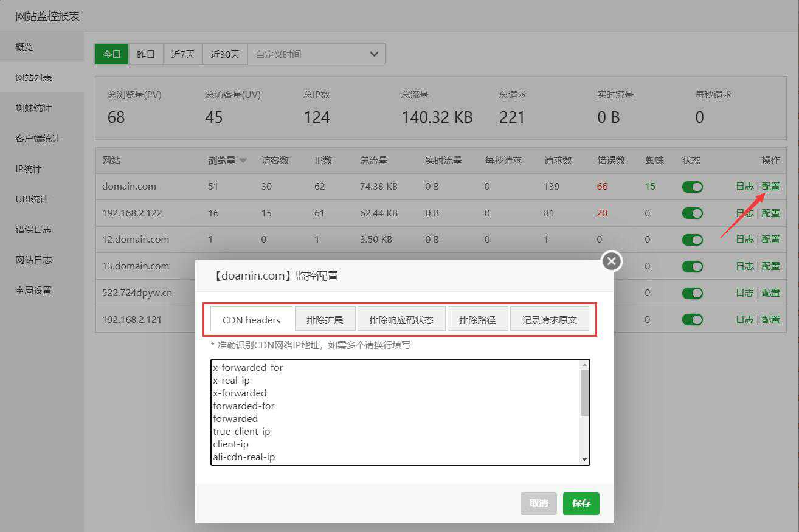Open 网站日志 in the sidebar
The image size is (799, 532).
coord(42,260)
